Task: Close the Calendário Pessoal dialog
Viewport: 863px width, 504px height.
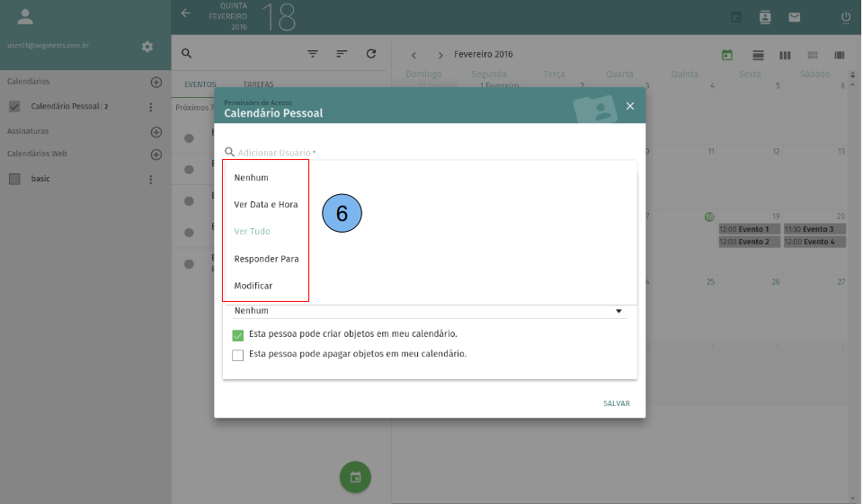Action: (x=629, y=106)
